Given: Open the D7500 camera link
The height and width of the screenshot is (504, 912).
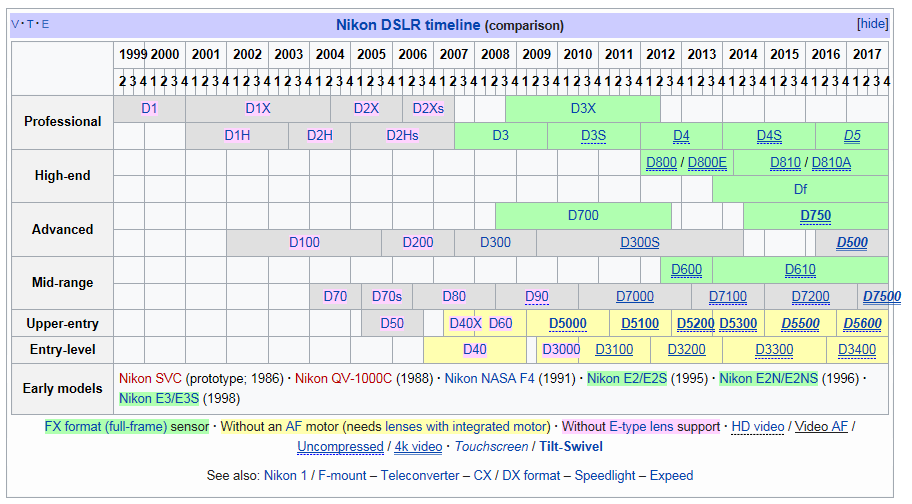Looking at the screenshot, I should click(882, 296).
